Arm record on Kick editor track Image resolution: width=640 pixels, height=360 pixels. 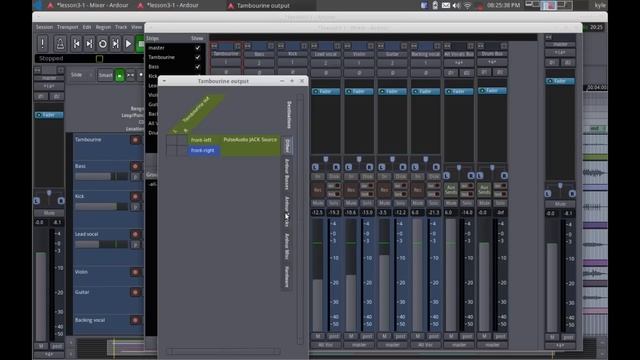[x=135, y=197]
